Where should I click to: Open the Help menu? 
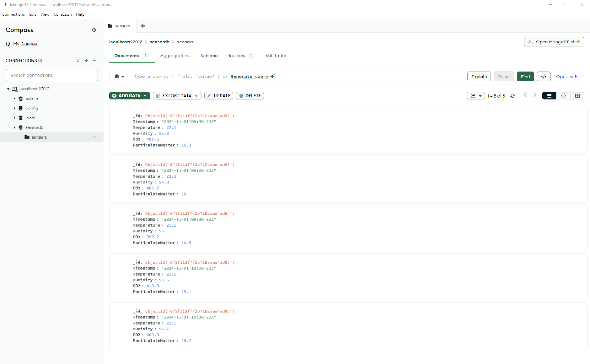[x=80, y=15]
